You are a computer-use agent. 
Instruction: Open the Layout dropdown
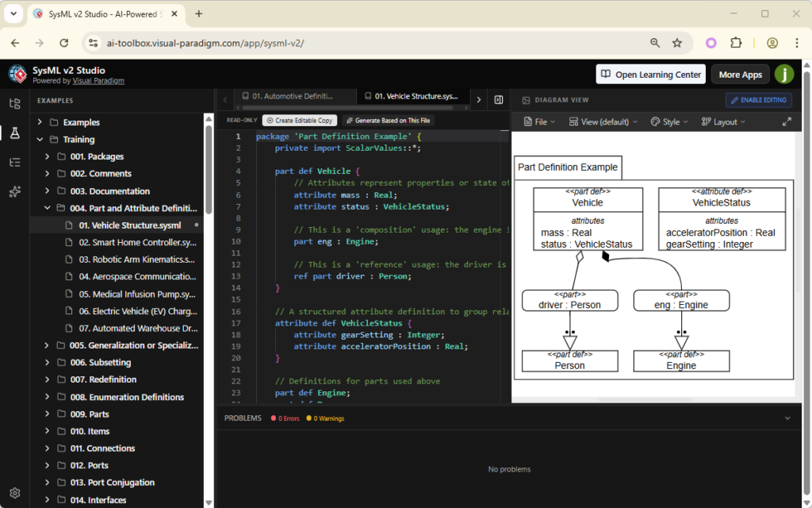click(x=723, y=121)
